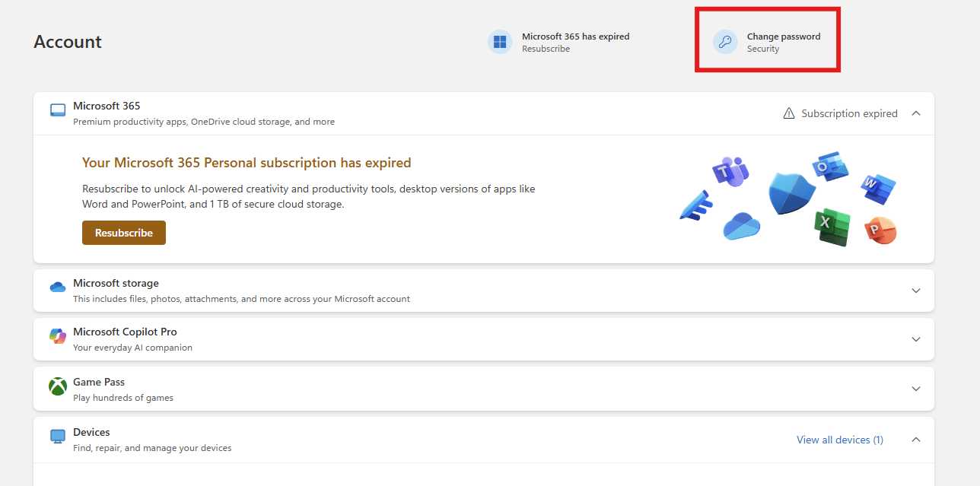This screenshot has width=980, height=486.
Task: Click the PowerPoint app icon in illustration
Action: pos(880,230)
